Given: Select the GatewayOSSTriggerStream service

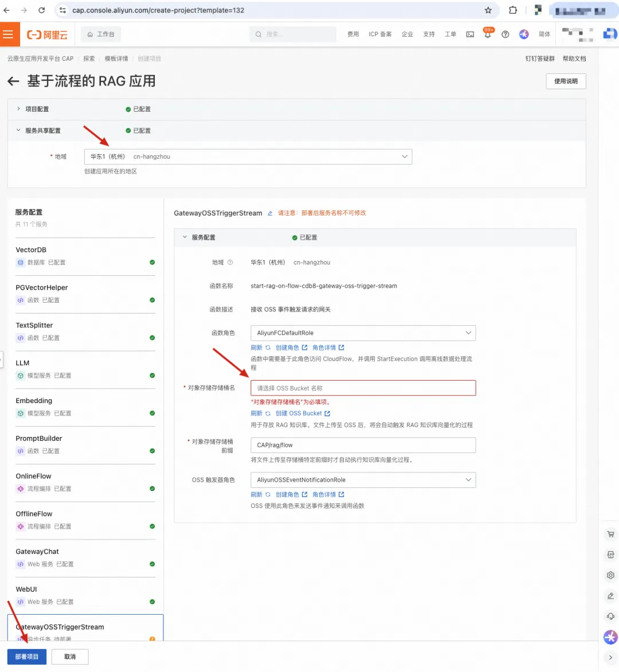Looking at the screenshot, I should pos(85,628).
